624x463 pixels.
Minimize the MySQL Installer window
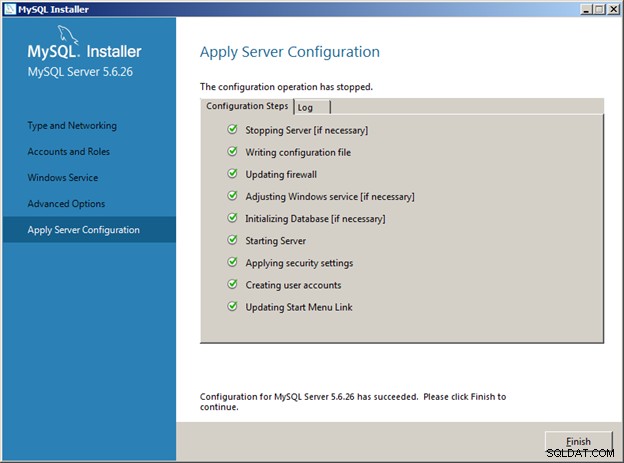(x=585, y=9)
